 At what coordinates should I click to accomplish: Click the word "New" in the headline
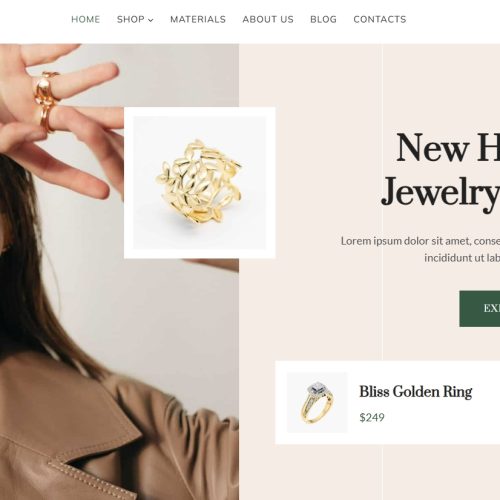[x=433, y=148]
